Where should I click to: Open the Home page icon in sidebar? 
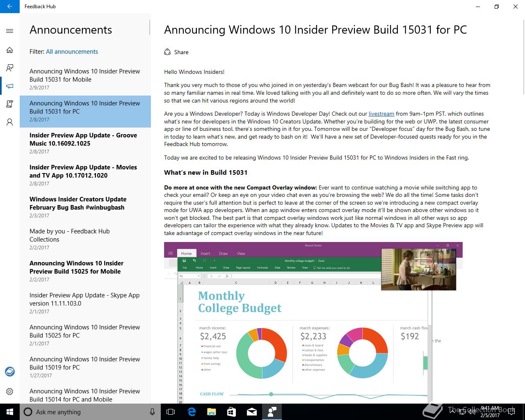point(10,50)
